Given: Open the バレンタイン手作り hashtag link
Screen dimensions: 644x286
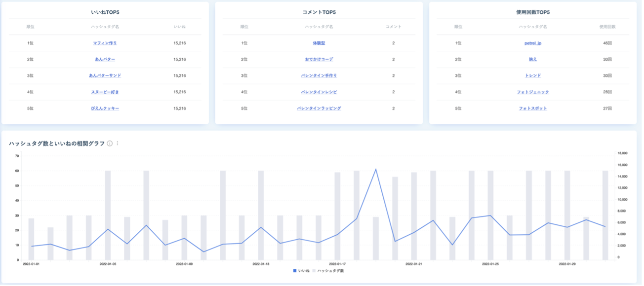Looking at the screenshot, I should coord(319,75).
